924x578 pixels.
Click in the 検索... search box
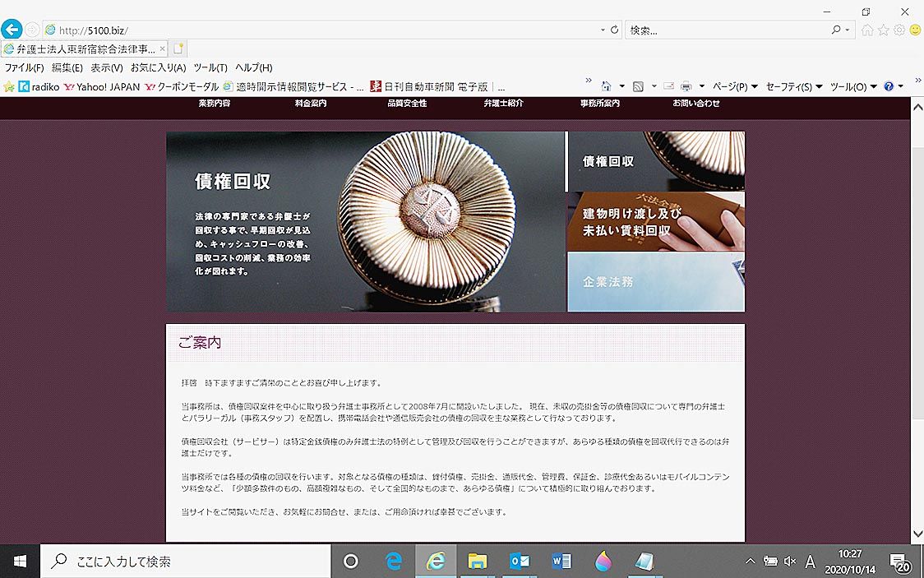click(728, 30)
